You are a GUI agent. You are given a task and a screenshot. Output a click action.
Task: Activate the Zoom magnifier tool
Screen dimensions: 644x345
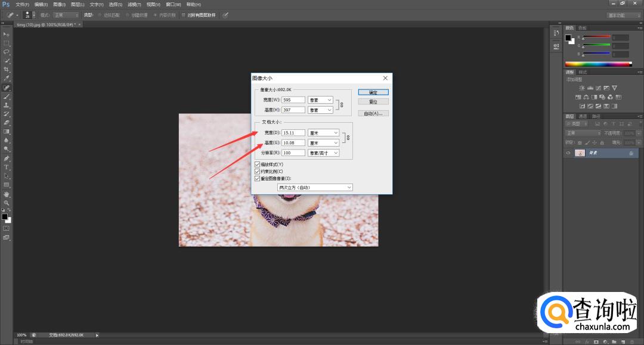pos(7,203)
